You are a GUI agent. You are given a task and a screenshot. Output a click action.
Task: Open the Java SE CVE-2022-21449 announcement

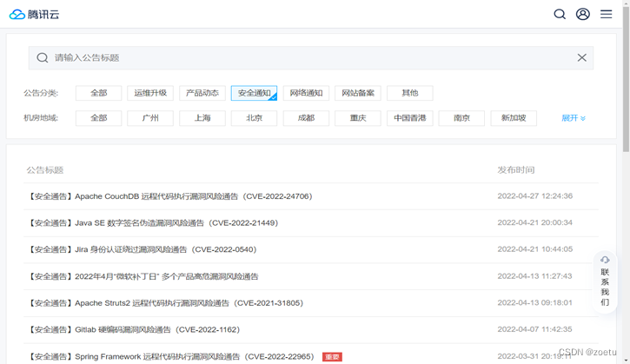point(152,223)
